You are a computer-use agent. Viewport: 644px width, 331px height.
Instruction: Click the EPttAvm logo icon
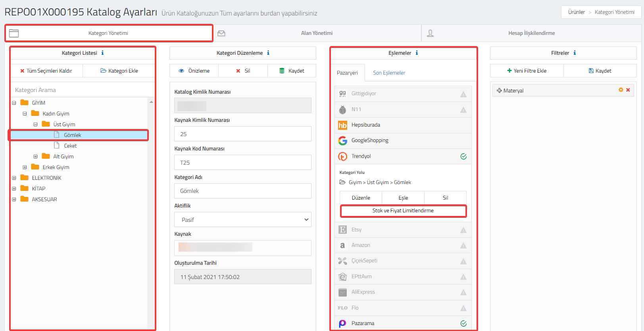click(342, 277)
